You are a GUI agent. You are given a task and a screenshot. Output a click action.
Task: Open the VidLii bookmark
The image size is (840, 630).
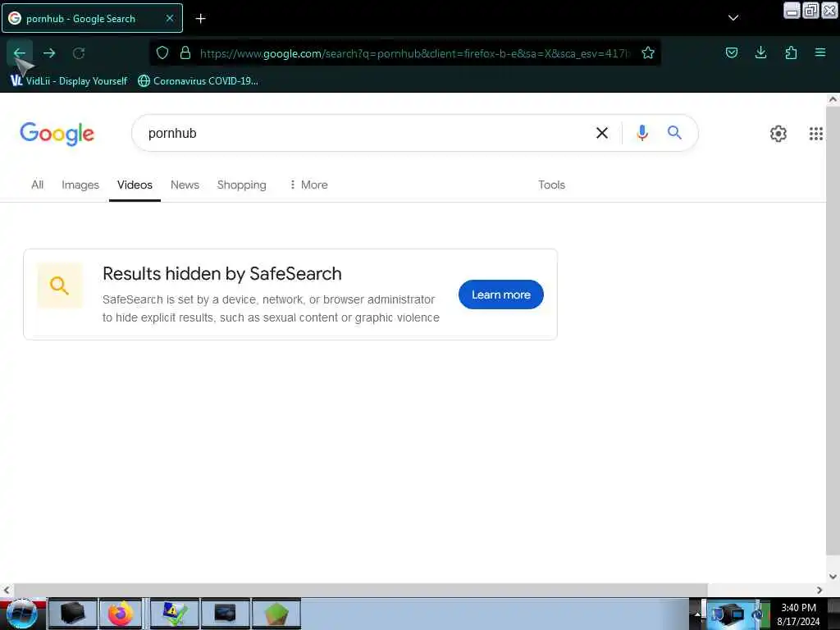tap(69, 81)
